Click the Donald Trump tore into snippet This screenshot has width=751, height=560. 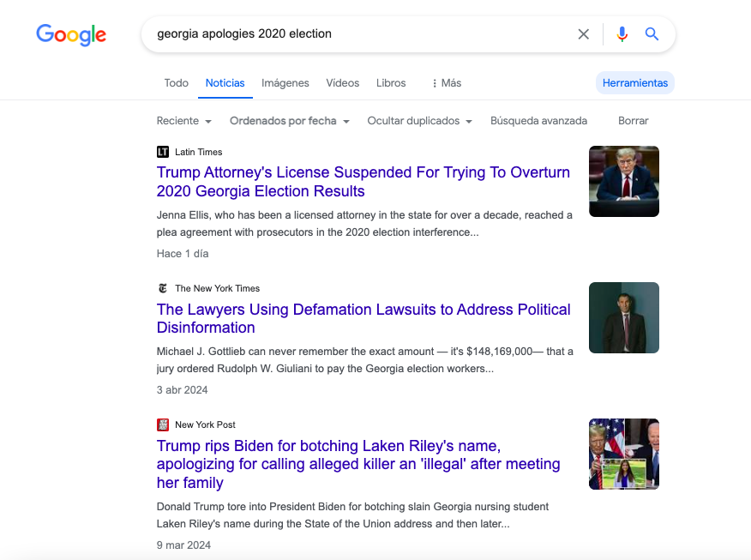(x=352, y=515)
